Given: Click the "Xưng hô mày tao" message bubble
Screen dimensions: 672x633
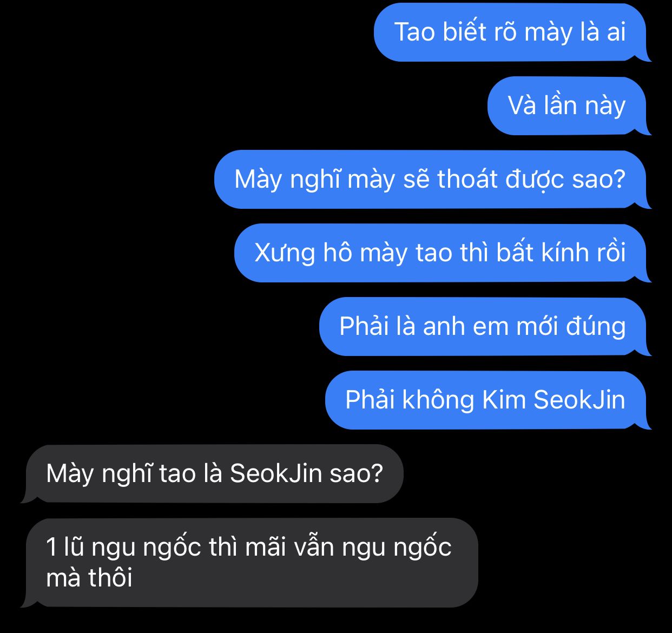Looking at the screenshot, I should (x=440, y=253).
